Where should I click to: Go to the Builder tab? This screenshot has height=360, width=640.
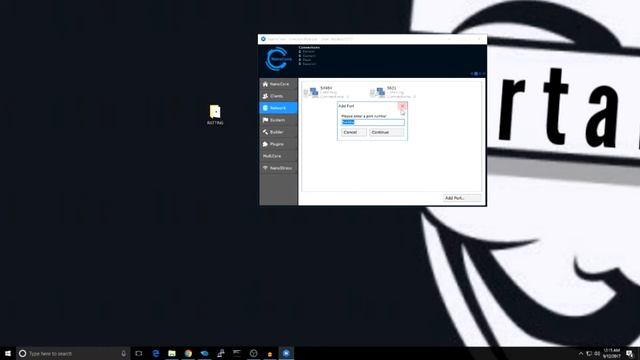pyautogui.click(x=278, y=132)
